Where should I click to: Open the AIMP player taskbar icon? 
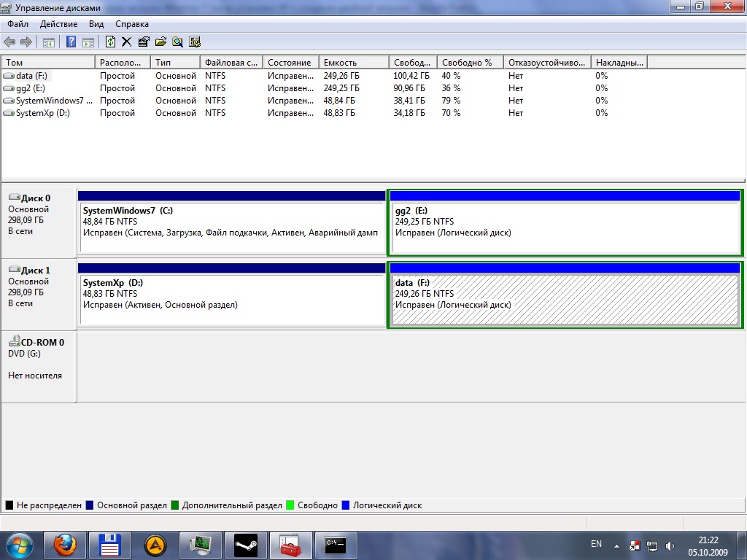tap(155, 545)
